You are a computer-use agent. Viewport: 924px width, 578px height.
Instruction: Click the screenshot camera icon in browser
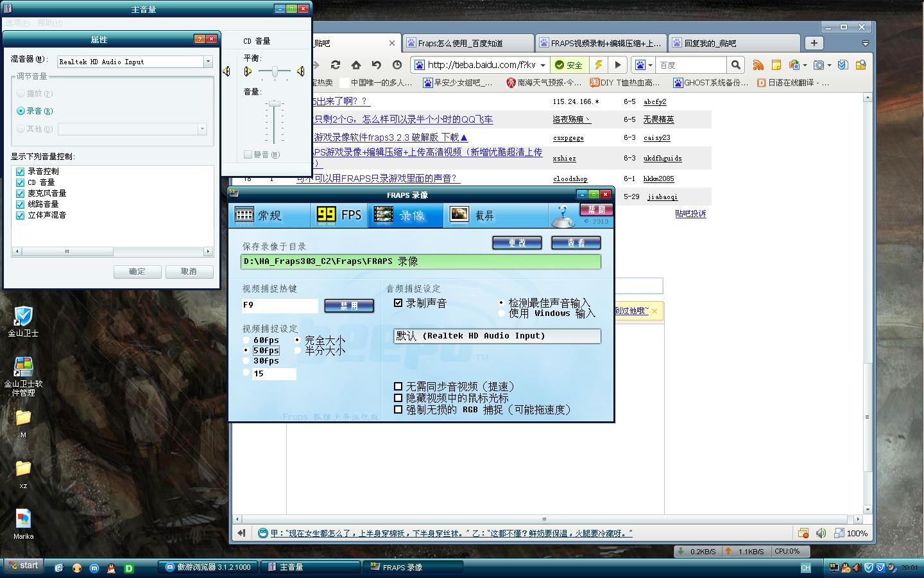click(x=819, y=65)
